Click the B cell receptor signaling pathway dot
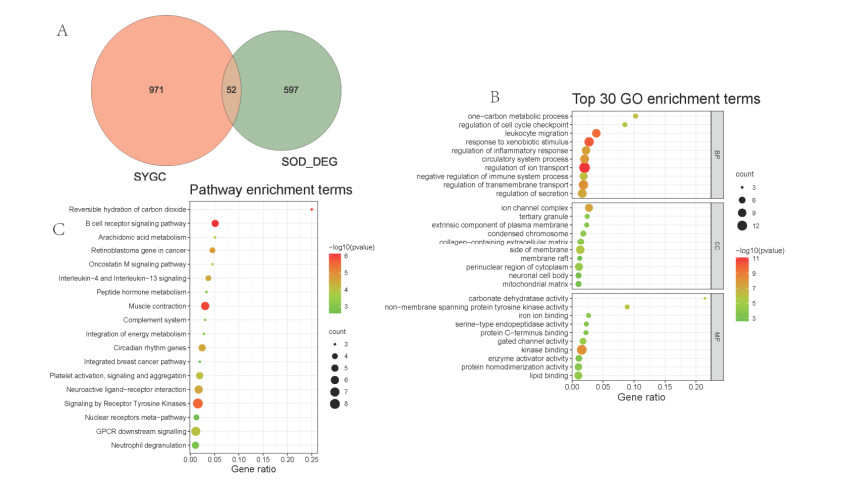841x484 pixels. coord(215,224)
